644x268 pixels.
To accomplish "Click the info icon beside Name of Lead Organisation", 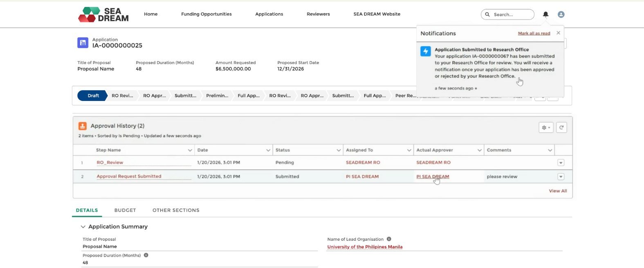I will [x=389, y=239].
